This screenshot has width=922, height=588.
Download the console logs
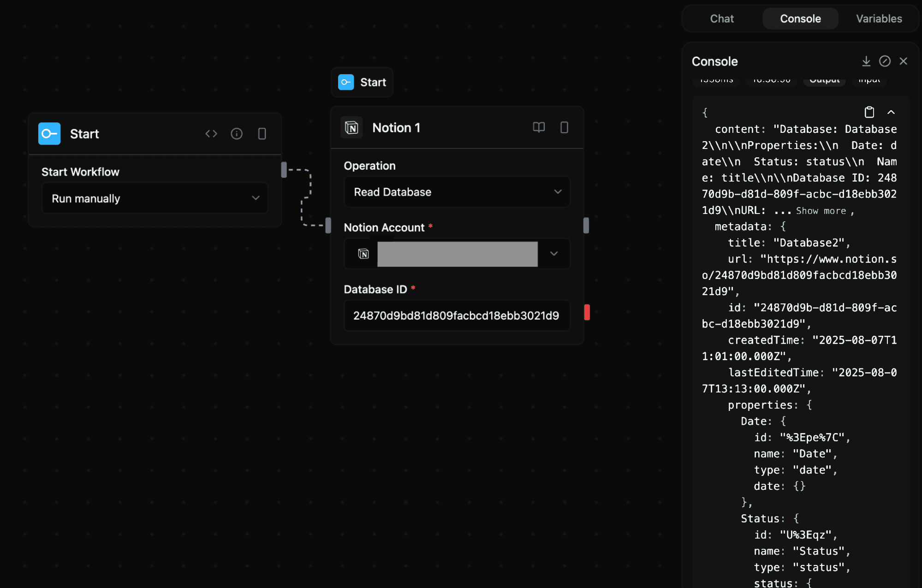pyautogui.click(x=866, y=61)
